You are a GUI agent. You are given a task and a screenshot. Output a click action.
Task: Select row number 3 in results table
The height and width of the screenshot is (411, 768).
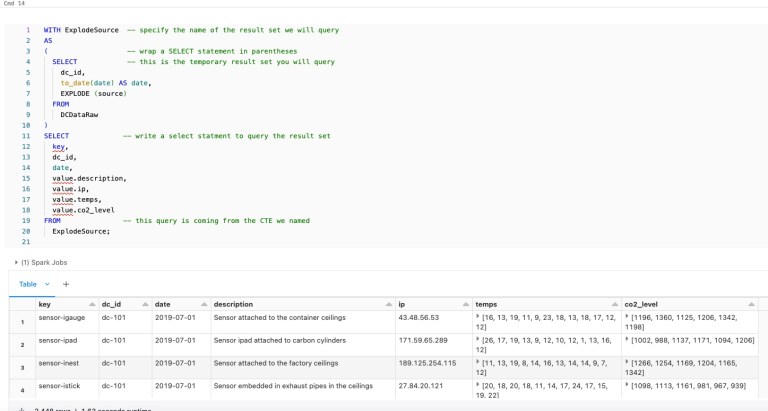tap(23, 367)
